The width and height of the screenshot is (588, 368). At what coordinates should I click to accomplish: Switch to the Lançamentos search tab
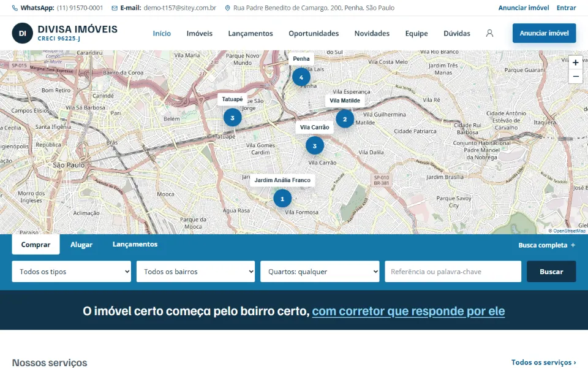coord(135,244)
